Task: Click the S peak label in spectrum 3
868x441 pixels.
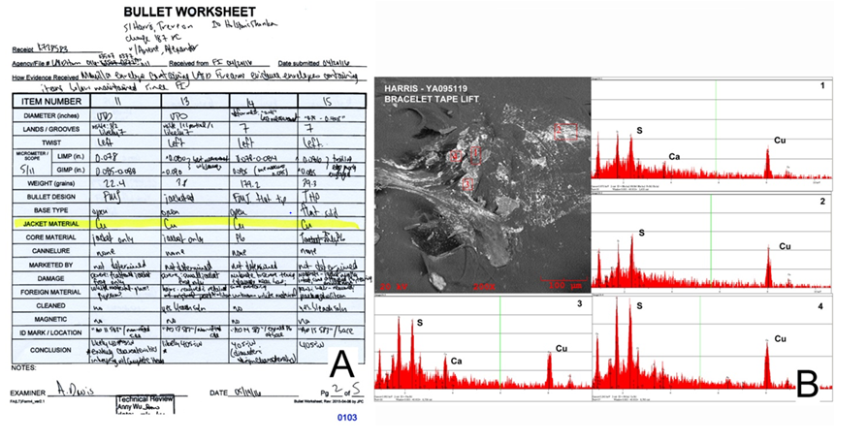Action: [x=420, y=322]
